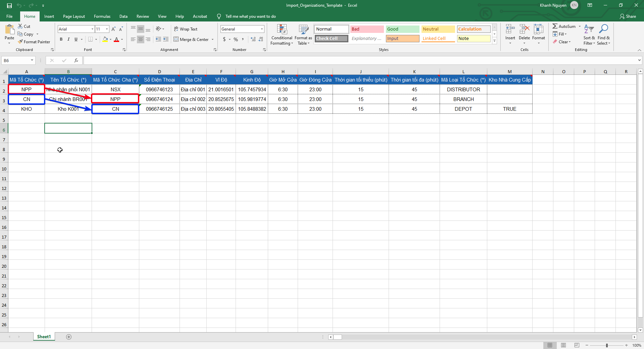Switch to Formulas ribbon tab

tap(102, 16)
